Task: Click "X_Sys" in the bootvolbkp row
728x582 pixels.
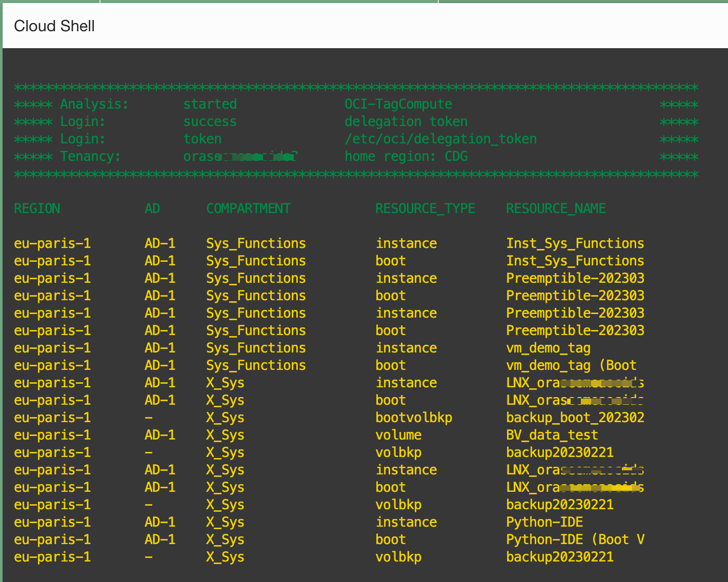Action: pyautogui.click(x=225, y=418)
